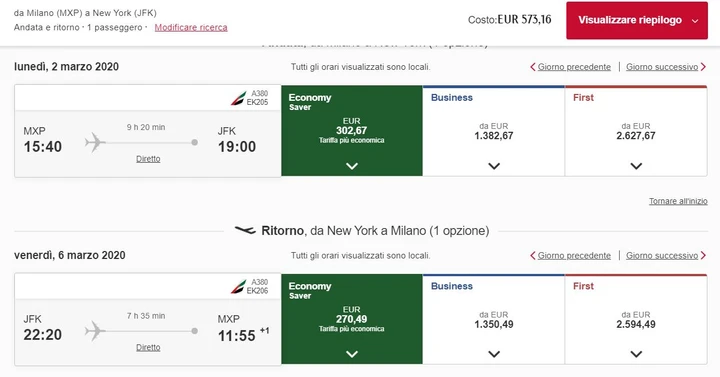Click the plane icon on the MXP–JFK route
This screenshot has width=720, height=377.
point(95,142)
